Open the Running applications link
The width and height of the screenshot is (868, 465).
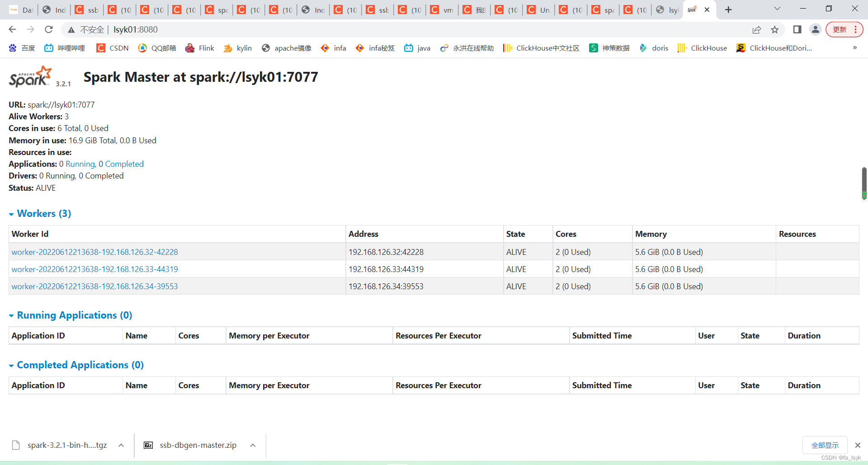(80, 164)
